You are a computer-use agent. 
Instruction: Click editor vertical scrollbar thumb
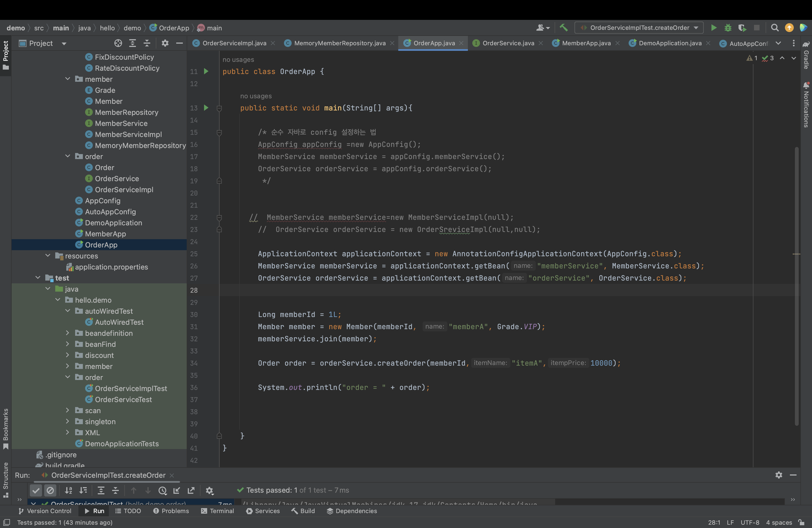coord(797,286)
